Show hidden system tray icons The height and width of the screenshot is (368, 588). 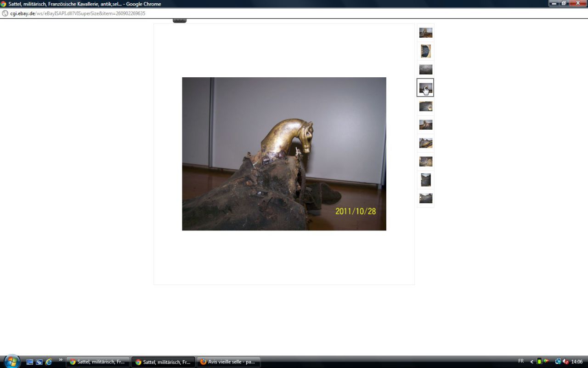(531, 362)
